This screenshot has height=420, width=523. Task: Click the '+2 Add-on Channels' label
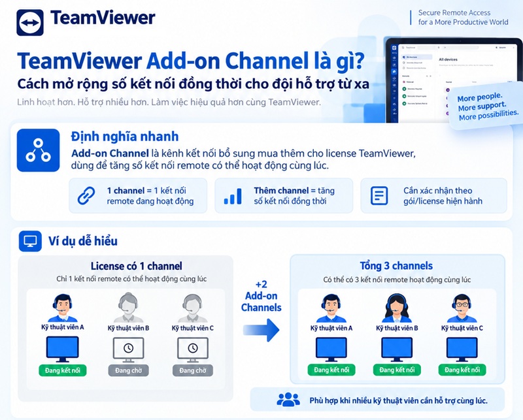pos(261,296)
